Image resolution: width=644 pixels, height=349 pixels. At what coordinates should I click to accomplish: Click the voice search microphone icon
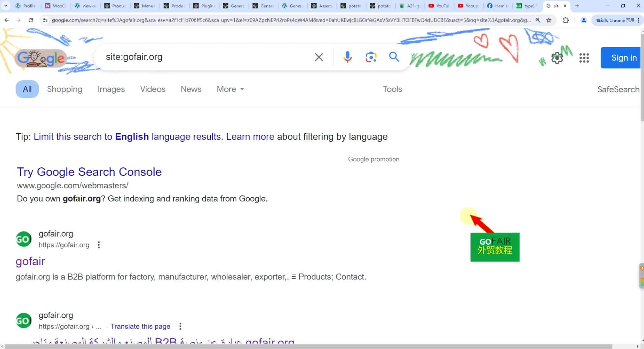point(347,57)
